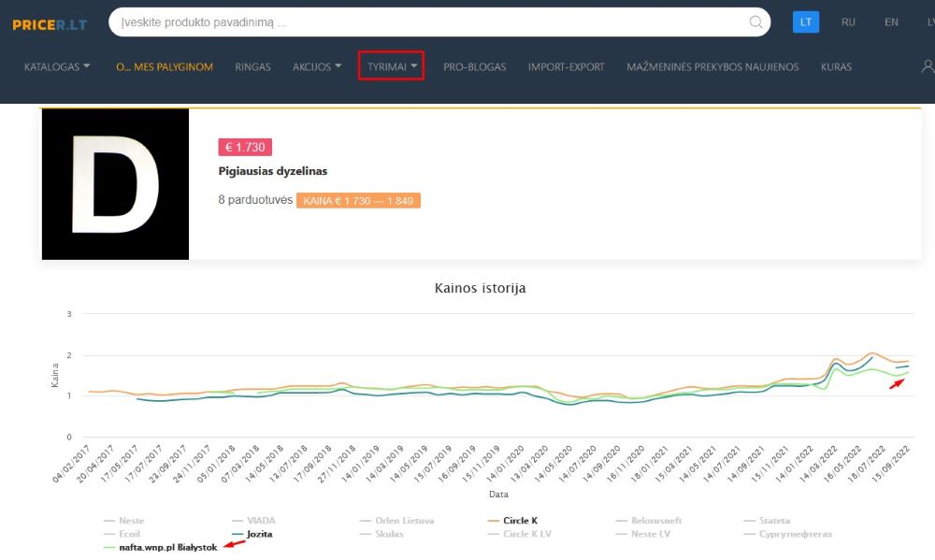Open the KURAS section
The width and height of the screenshot is (935, 560).
[x=836, y=66]
